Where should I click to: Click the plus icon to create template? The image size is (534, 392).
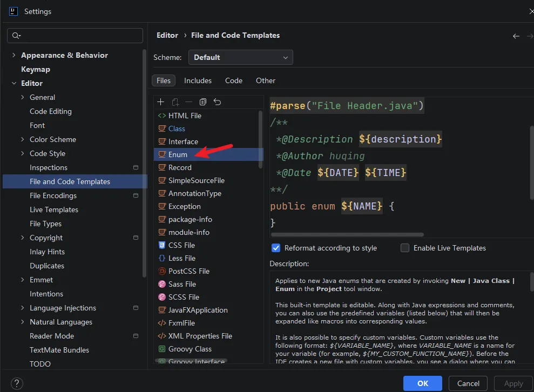pos(161,102)
